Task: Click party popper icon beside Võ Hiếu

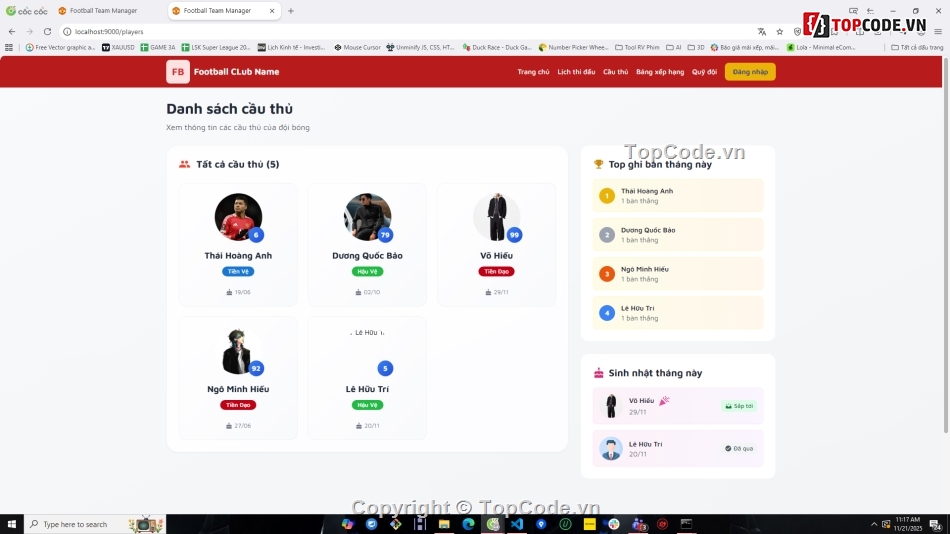Action: [x=664, y=401]
